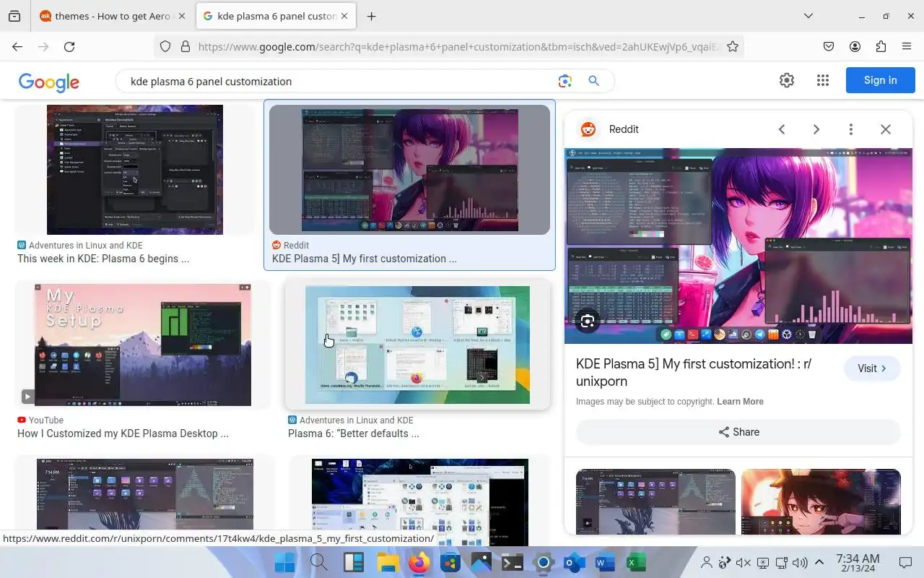The height and width of the screenshot is (578, 924).
Task: Show previous image in preview panel
Action: coord(781,129)
